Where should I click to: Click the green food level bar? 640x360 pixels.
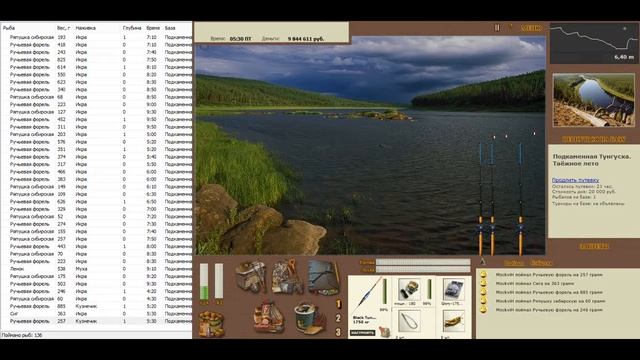(x=204, y=281)
